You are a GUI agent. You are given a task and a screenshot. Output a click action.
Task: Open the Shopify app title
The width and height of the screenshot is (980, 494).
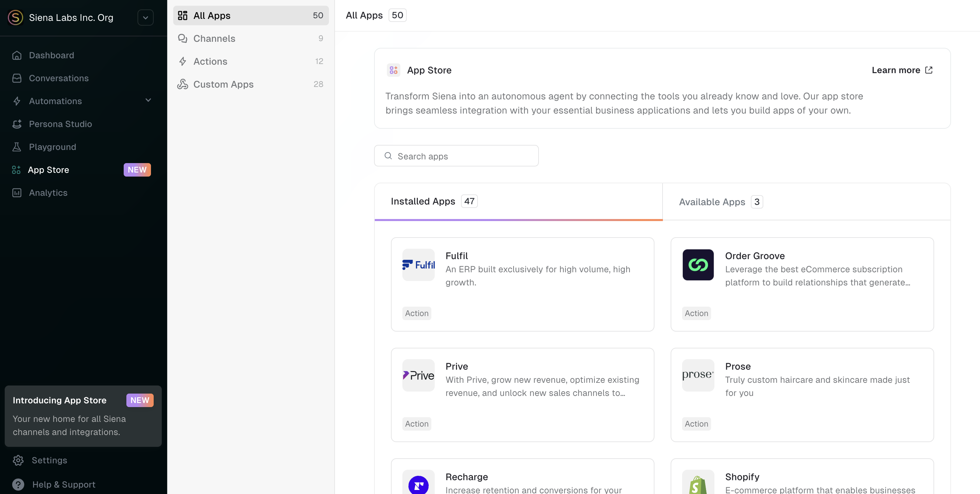pyautogui.click(x=742, y=477)
